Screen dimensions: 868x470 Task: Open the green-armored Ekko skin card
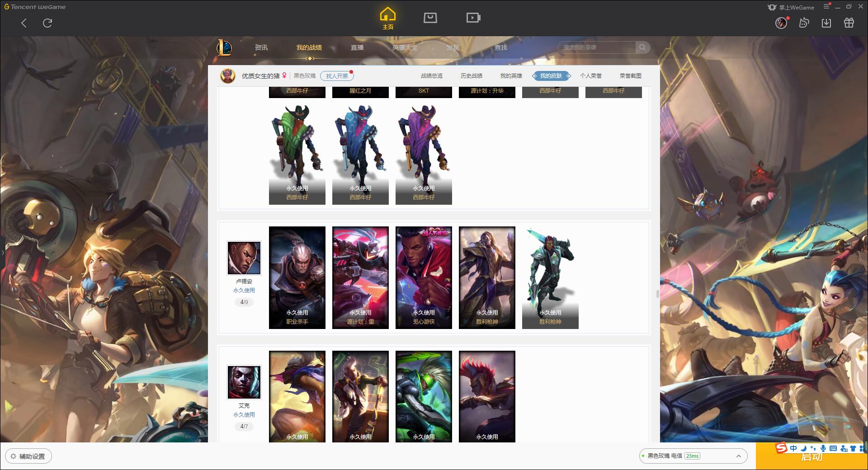point(424,396)
